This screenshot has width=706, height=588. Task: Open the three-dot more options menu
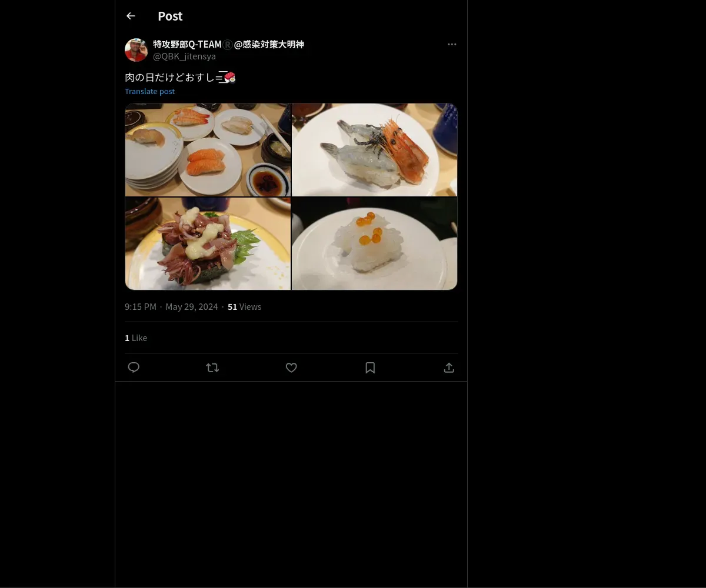coord(452,44)
